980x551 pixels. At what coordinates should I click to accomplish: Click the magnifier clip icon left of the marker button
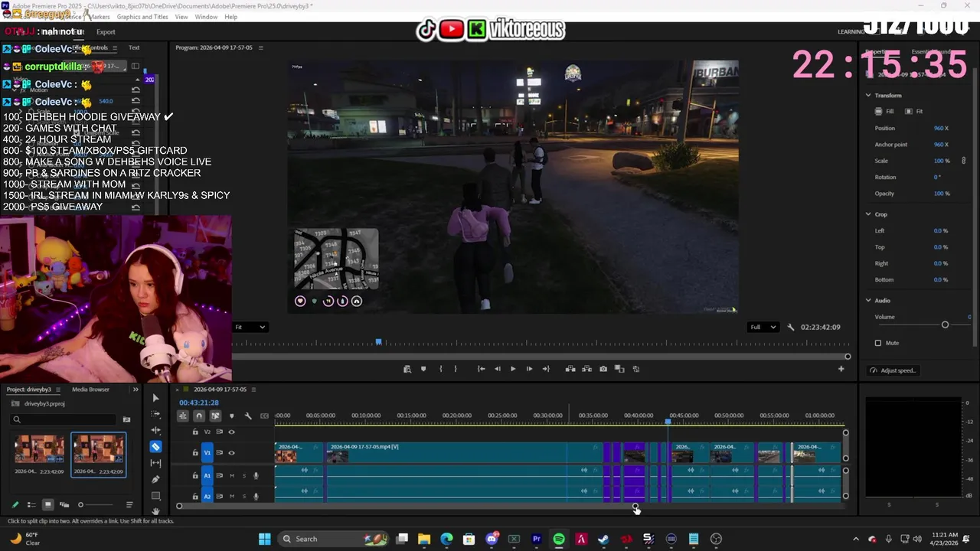[407, 369]
